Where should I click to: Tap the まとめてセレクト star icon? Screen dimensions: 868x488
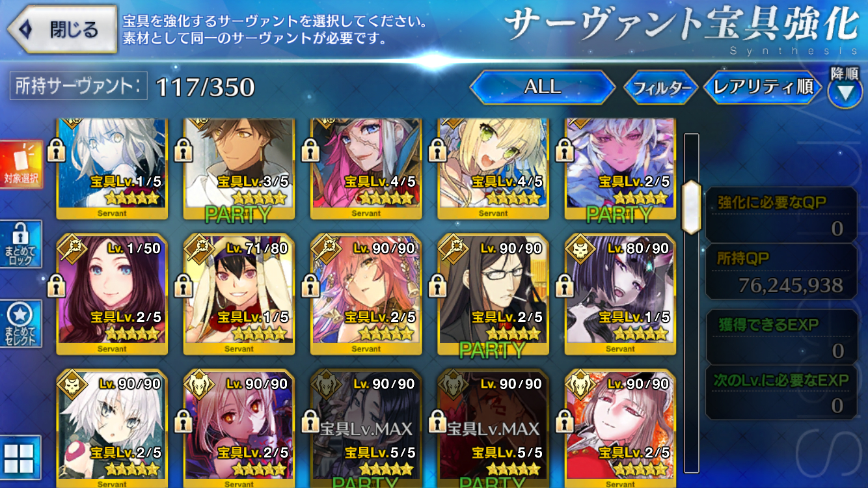click(21, 324)
